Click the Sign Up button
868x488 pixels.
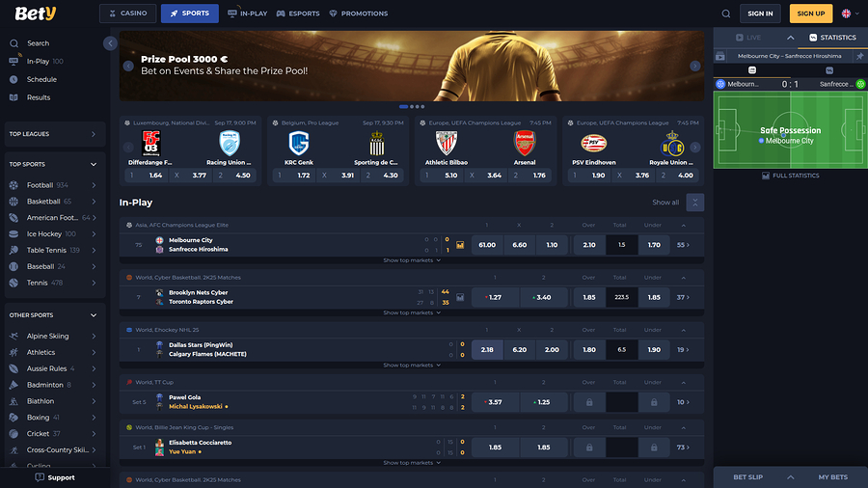811,14
